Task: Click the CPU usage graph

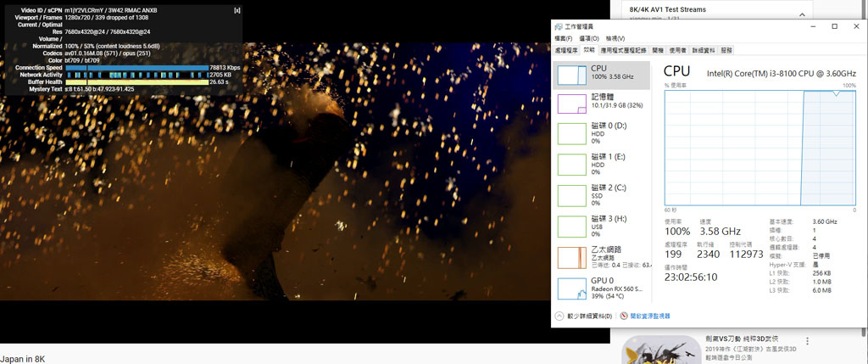Action: point(760,148)
